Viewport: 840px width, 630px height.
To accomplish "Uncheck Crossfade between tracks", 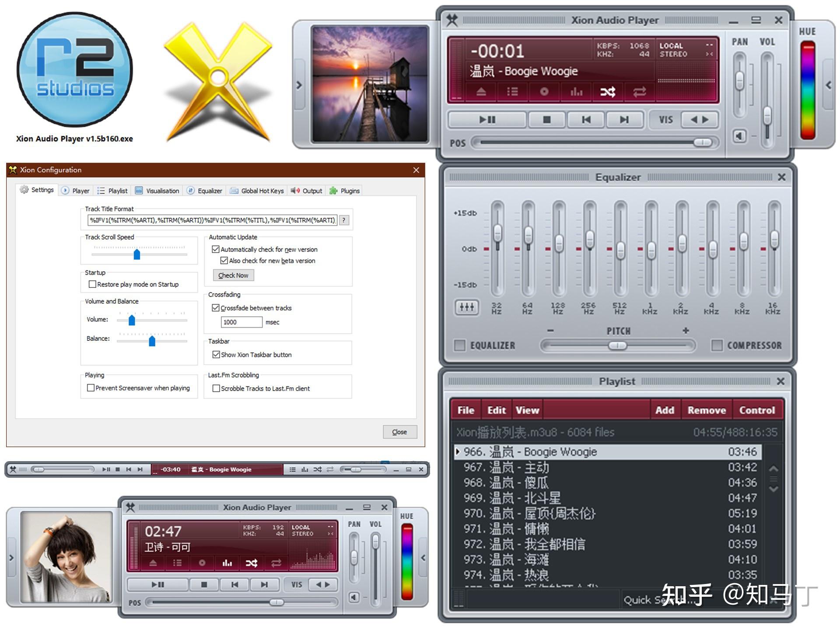I will 215,308.
